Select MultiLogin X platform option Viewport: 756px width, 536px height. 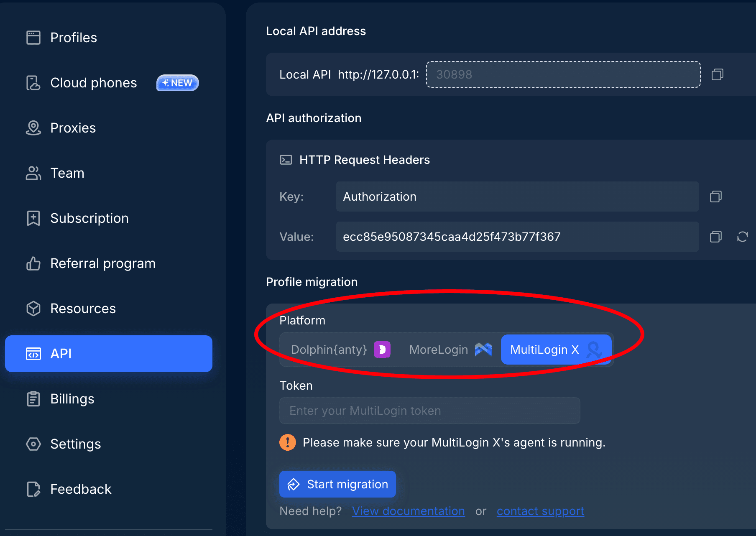click(555, 350)
